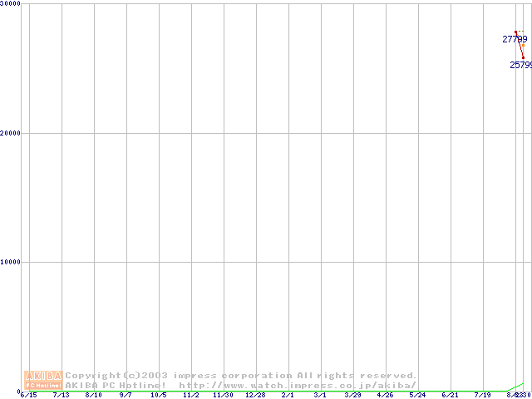The width and height of the screenshot is (532, 399).
Task: Click the 20000 y-axis label
Action: pos(11,133)
